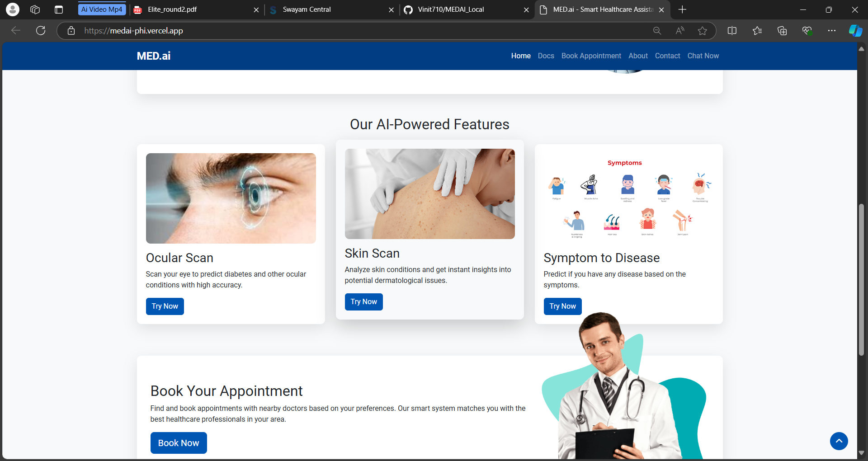Click the Symptoms illustration image

point(628,198)
